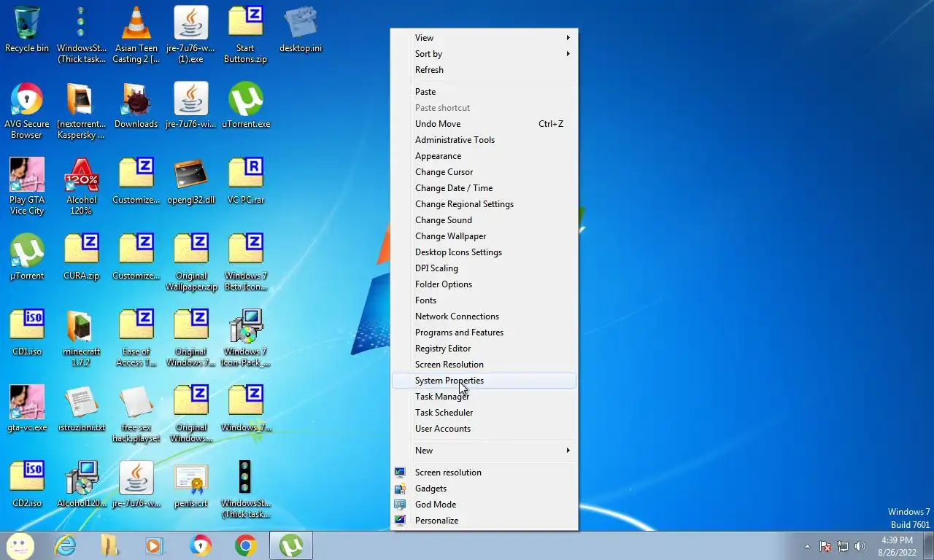The width and height of the screenshot is (934, 560).
Task: Choose Refresh from the context menu
Action: 485,70
